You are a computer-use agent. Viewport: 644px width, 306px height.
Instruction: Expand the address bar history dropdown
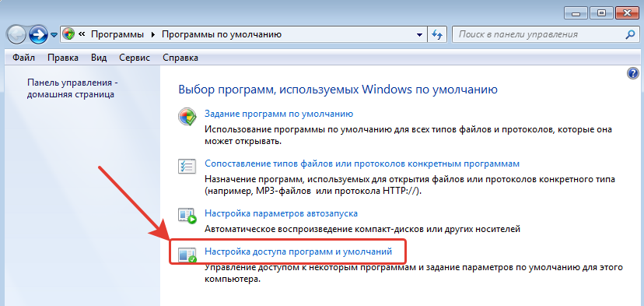click(x=419, y=34)
